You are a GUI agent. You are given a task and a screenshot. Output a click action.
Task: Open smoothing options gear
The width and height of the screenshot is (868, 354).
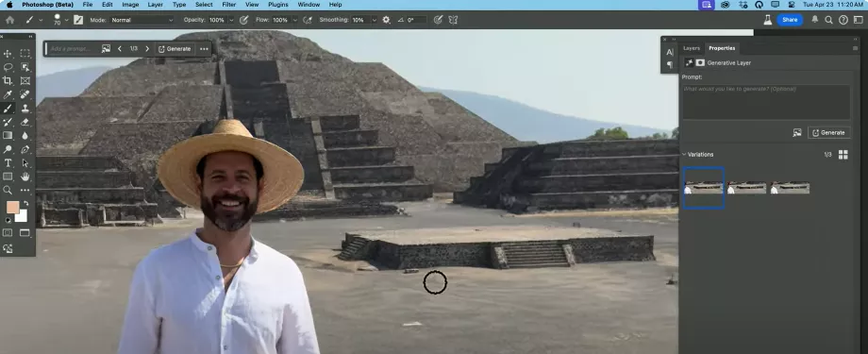pos(387,20)
